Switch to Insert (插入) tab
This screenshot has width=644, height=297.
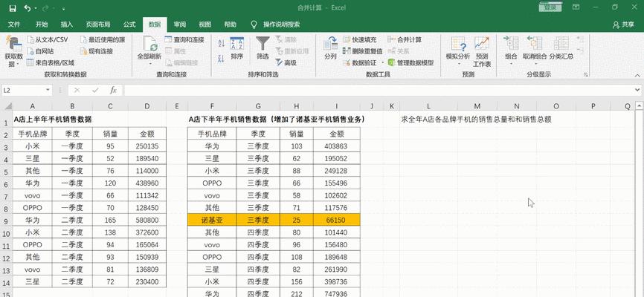(x=66, y=25)
